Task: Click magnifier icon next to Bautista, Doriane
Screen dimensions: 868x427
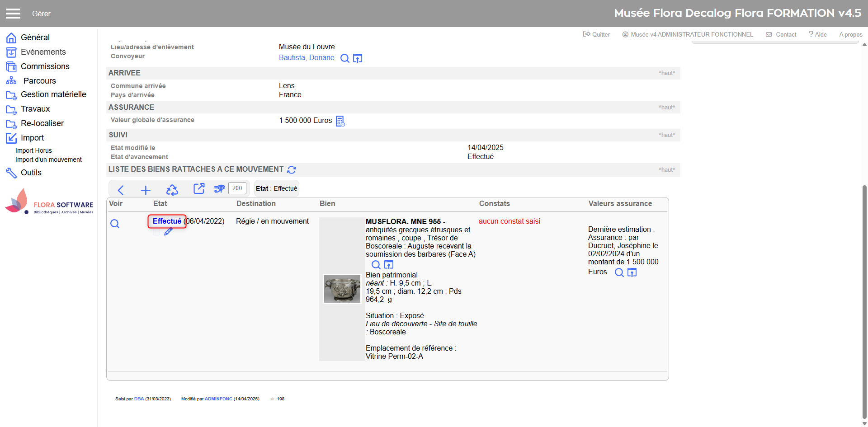Action: click(x=344, y=58)
